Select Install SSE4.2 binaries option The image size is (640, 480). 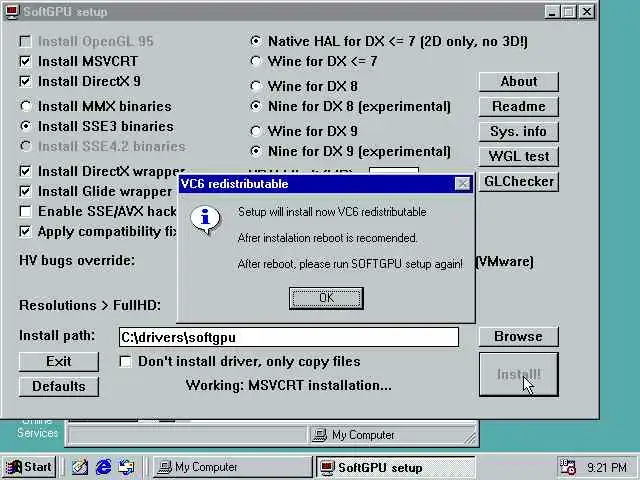tap(25, 146)
